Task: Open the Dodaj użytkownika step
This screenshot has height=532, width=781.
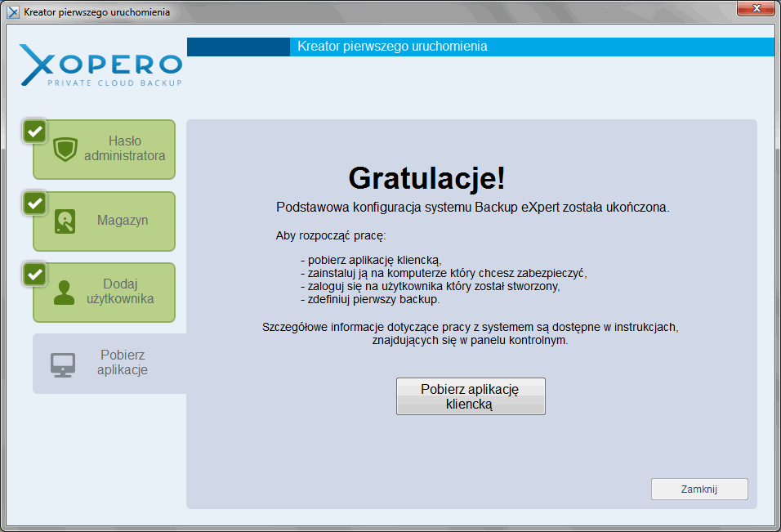Action: [x=104, y=293]
